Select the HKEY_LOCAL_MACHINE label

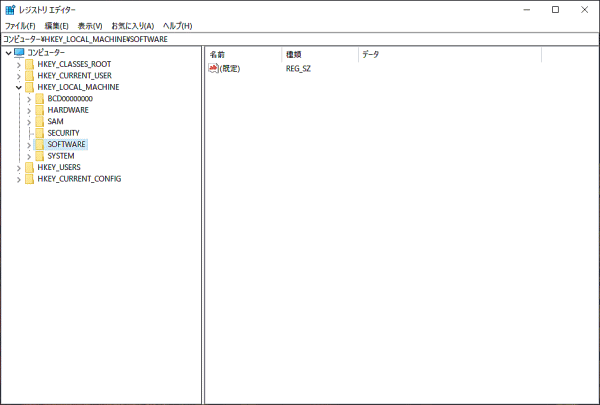click(x=78, y=87)
